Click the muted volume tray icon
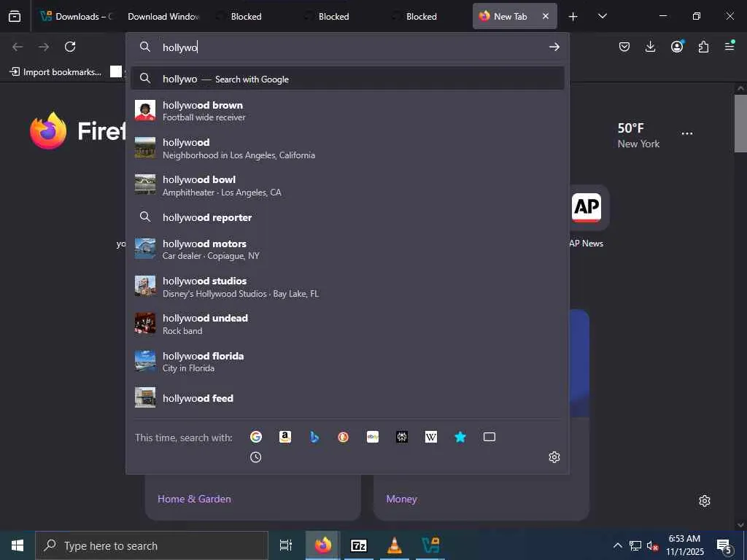 652,545
